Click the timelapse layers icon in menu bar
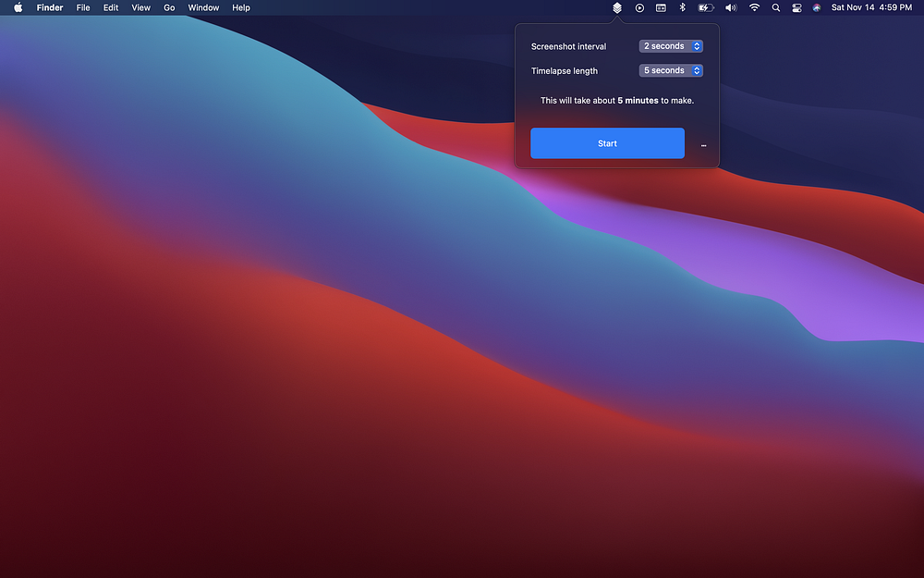 617,7
